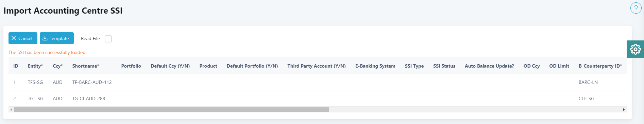Click the scrollbar right arrow
This screenshot has width=644, height=124.
click(x=624, y=110)
